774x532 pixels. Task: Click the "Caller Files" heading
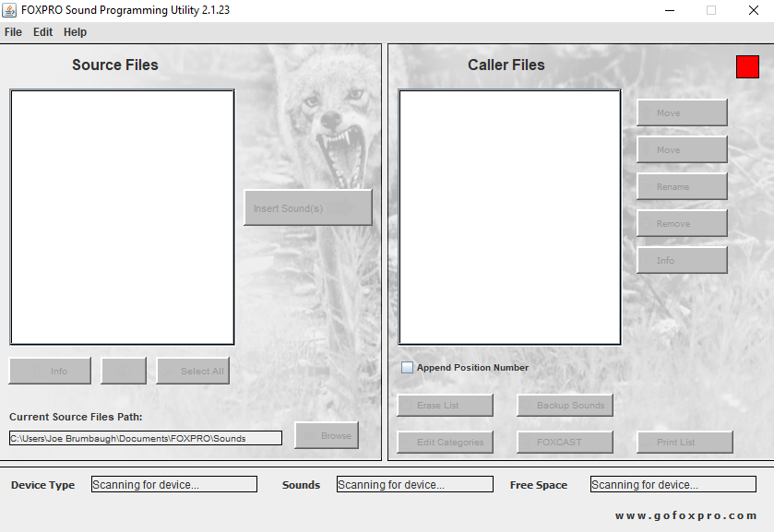tap(506, 65)
